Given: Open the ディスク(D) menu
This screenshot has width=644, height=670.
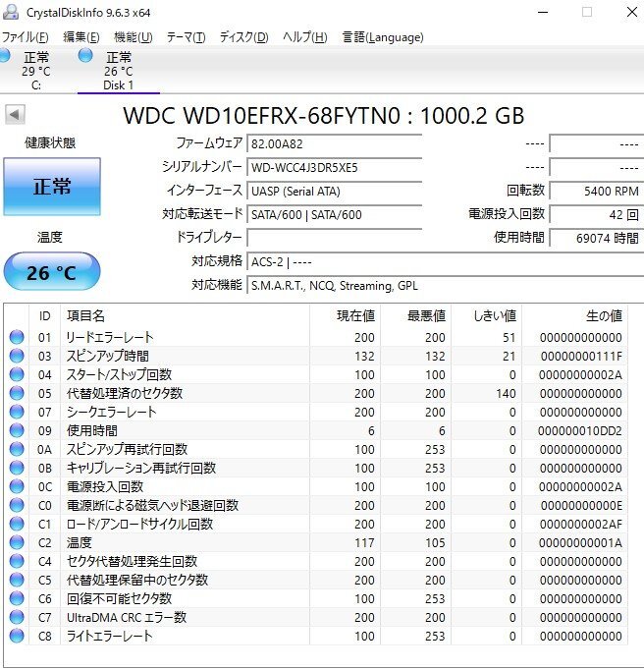Looking at the screenshot, I should pyautogui.click(x=243, y=37).
